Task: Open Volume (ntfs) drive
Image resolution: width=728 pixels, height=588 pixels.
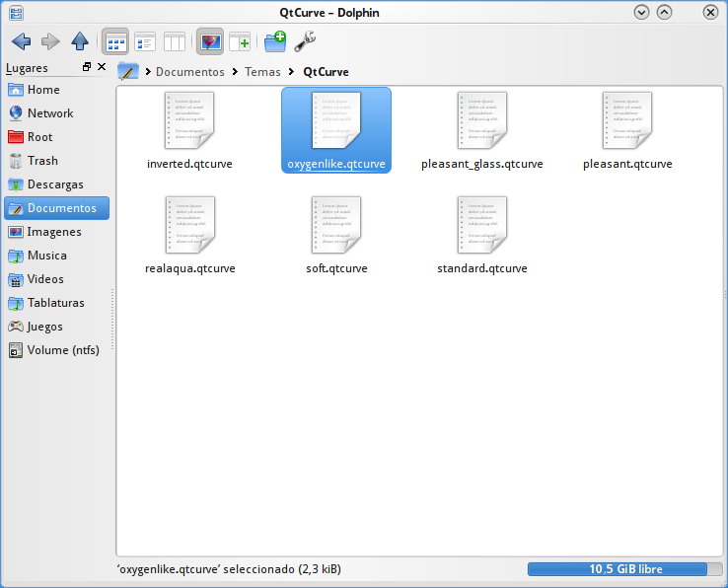Action: (x=56, y=350)
